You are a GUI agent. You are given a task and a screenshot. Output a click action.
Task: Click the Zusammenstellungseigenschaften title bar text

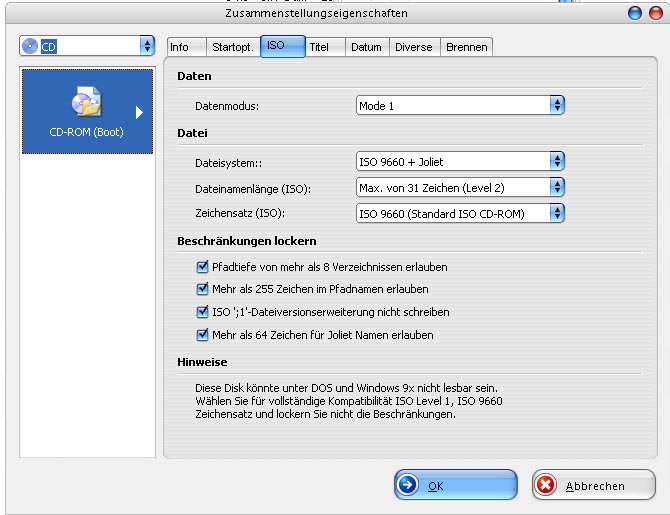click(316, 13)
